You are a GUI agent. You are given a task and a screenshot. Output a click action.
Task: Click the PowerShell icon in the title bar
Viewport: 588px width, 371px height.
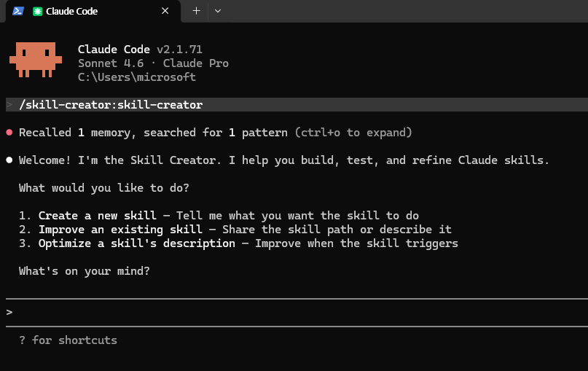18,11
